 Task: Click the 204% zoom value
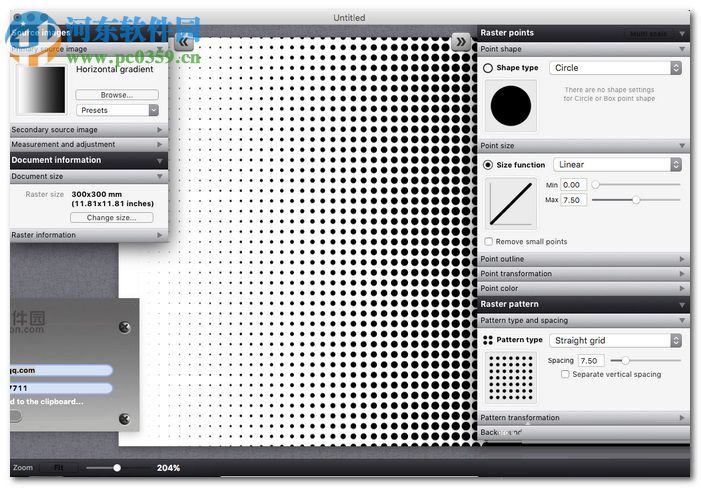[169, 468]
